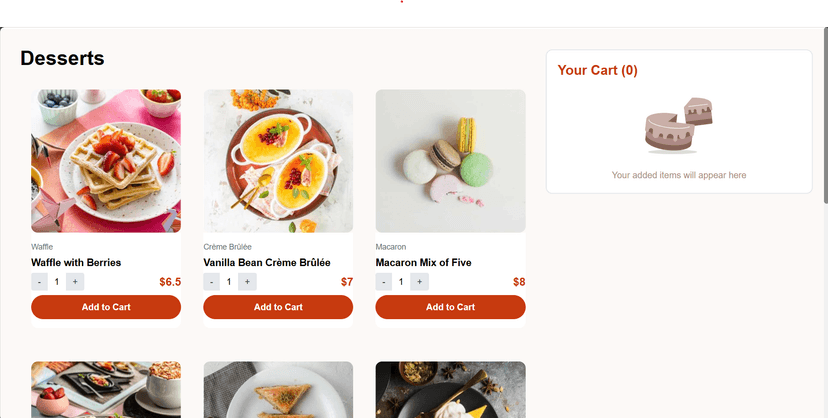Open the waffle with berries photo
The image size is (828, 418).
click(106, 161)
